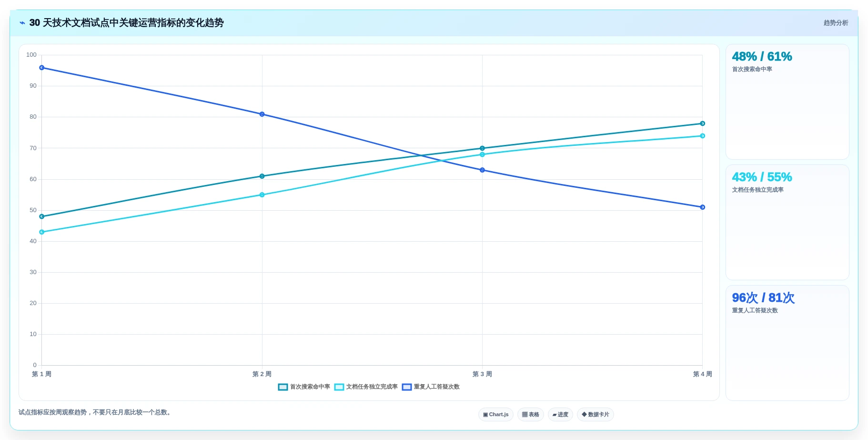Click the 重复人工答疑次数 caption in stat card

pyautogui.click(x=755, y=311)
